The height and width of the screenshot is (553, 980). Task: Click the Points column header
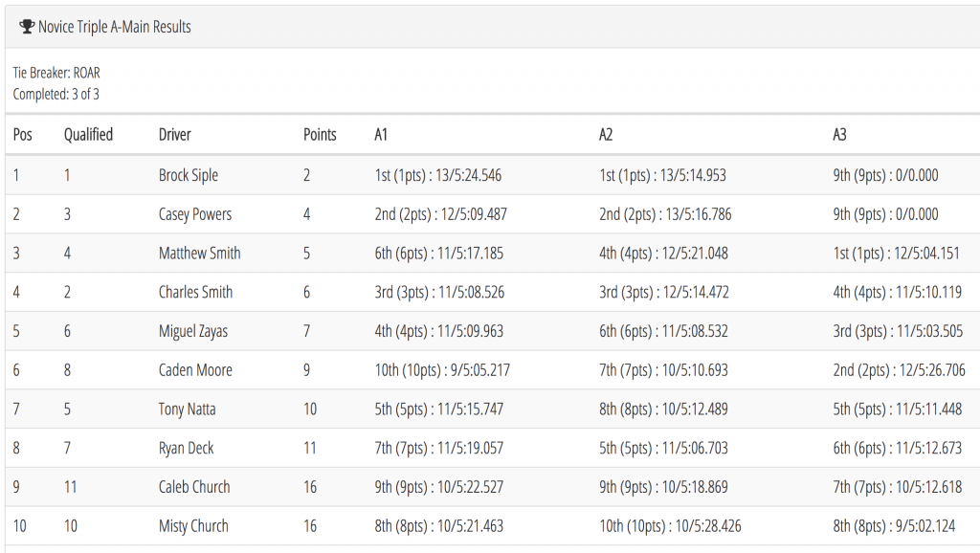[x=320, y=134]
